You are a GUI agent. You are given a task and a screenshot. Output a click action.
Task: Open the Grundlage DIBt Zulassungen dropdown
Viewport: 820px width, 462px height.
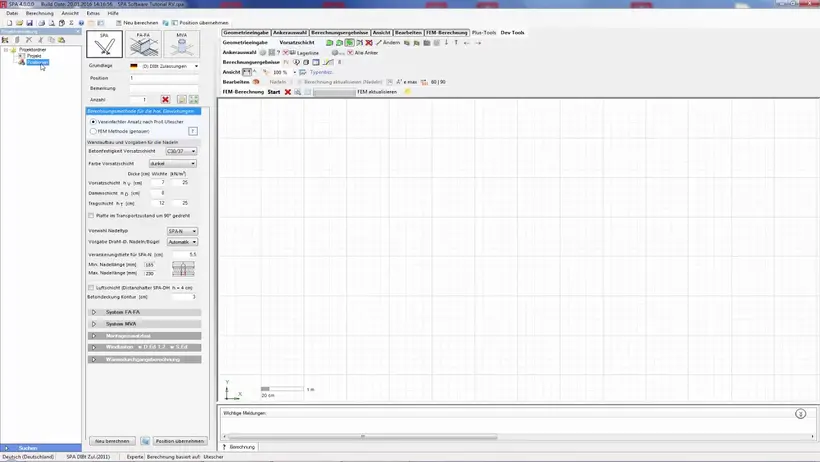click(196, 66)
